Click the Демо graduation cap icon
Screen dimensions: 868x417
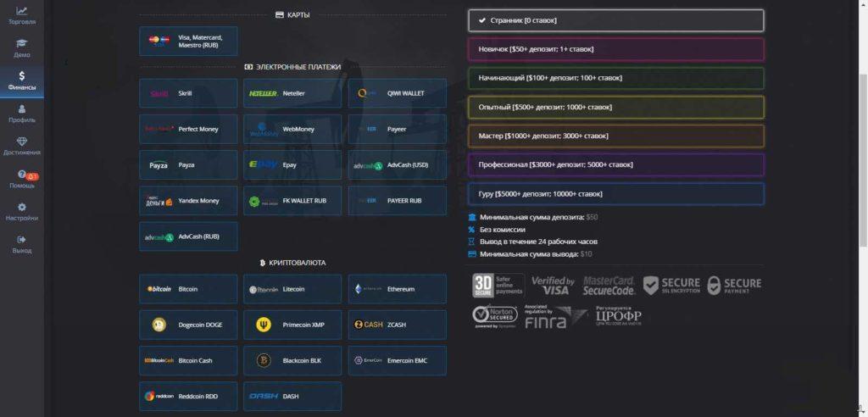(22, 43)
